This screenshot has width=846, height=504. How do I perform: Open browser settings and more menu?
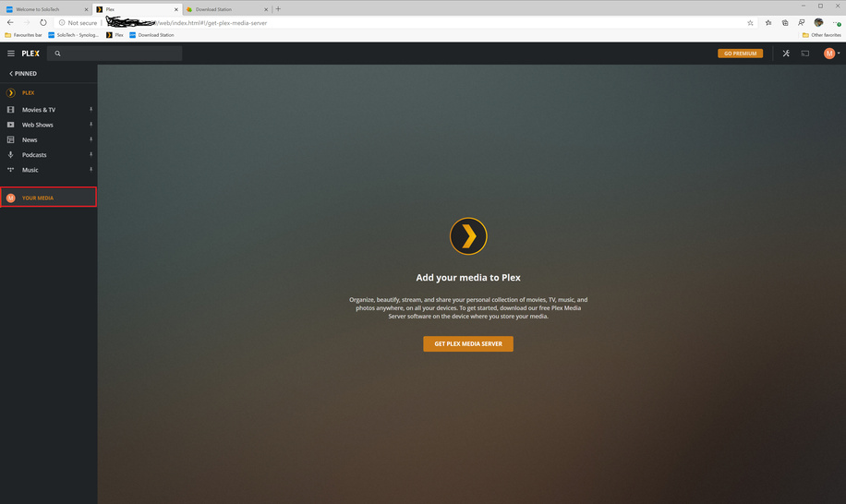click(836, 23)
